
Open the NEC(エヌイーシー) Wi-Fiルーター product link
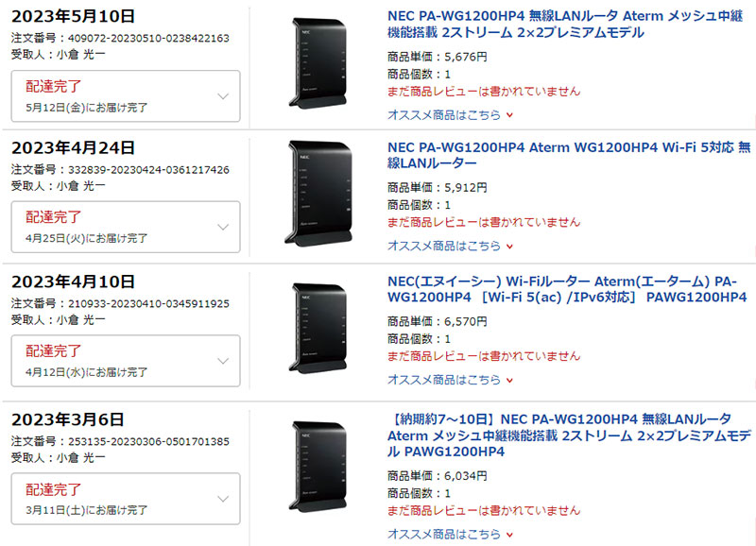(x=567, y=289)
